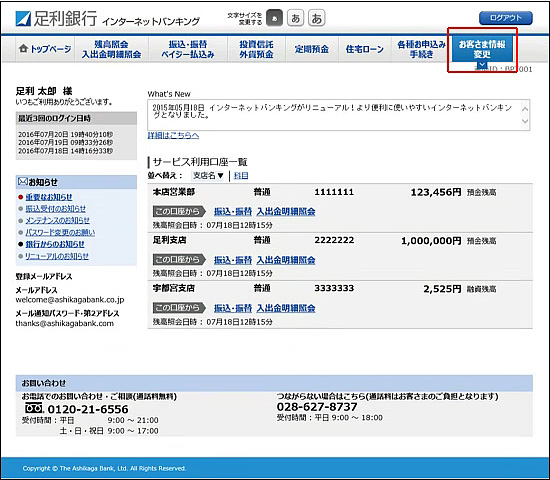Select the medium font size button

[x=296, y=18]
